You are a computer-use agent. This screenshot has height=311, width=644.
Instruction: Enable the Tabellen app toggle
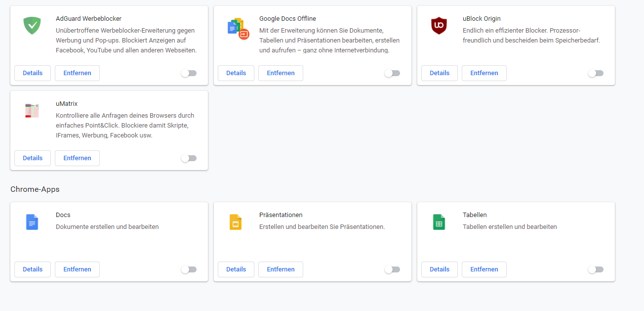point(596,269)
